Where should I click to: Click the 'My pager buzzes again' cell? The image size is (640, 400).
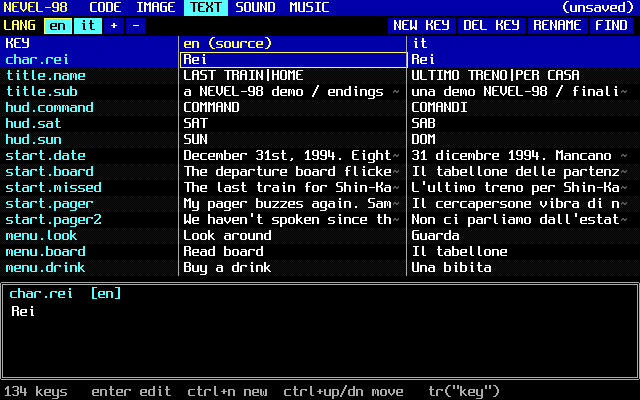click(x=293, y=203)
